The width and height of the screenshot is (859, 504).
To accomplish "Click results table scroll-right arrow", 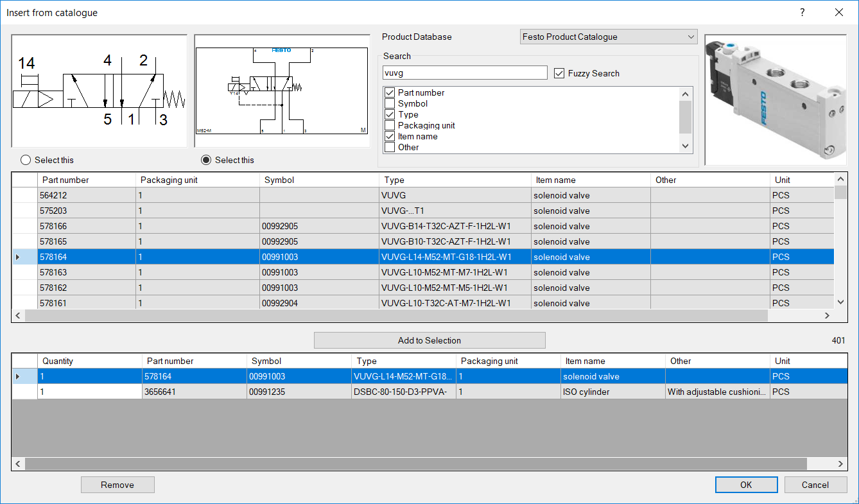I will pos(828,316).
